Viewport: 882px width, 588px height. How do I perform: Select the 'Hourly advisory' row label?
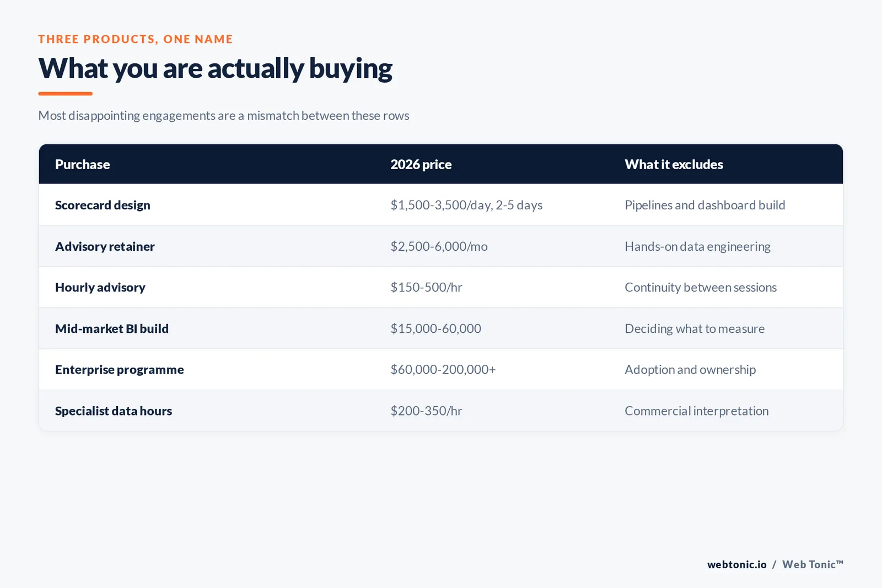click(100, 287)
